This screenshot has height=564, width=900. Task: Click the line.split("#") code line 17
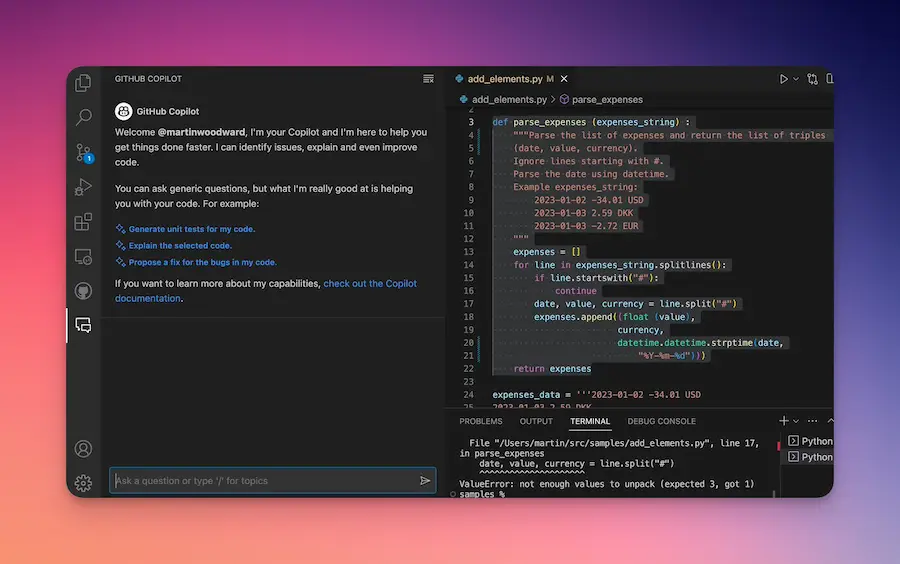pyautogui.click(x=635, y=304)
